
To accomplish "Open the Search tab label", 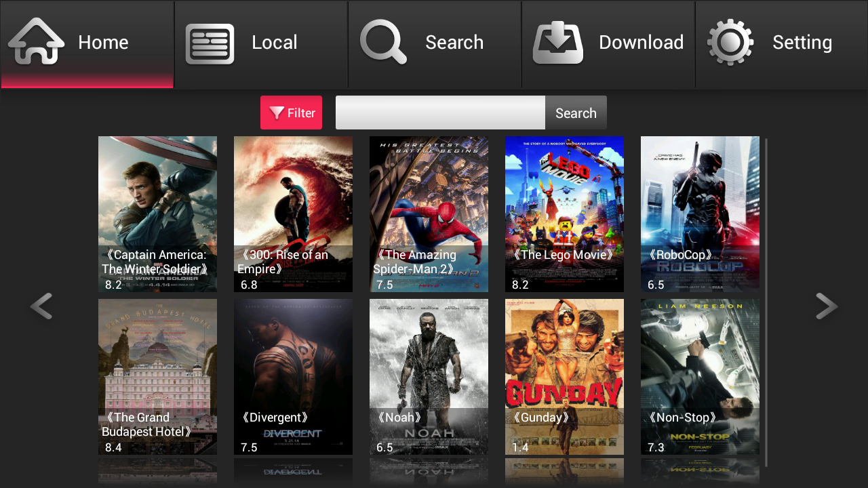I will point(454,42).
